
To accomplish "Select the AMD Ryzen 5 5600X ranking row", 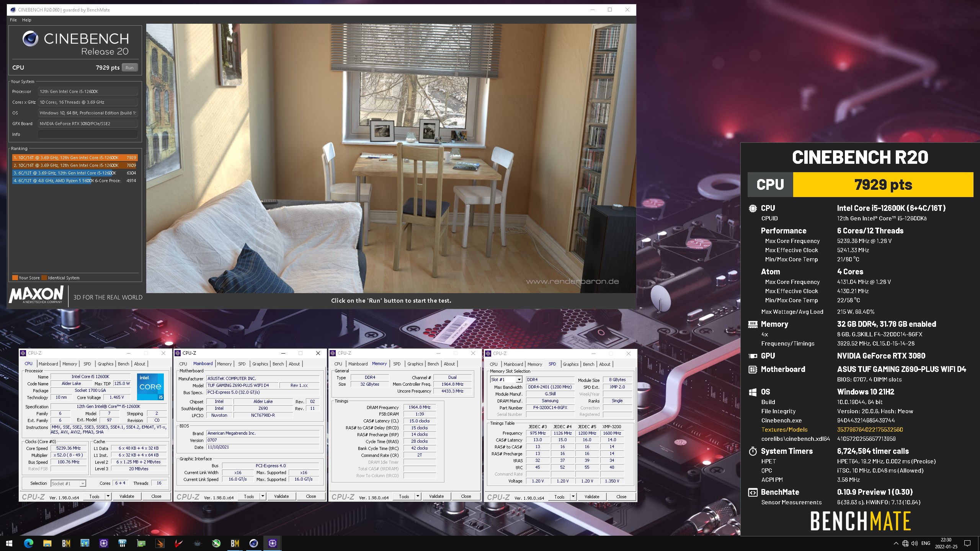I will click(74, 181).
